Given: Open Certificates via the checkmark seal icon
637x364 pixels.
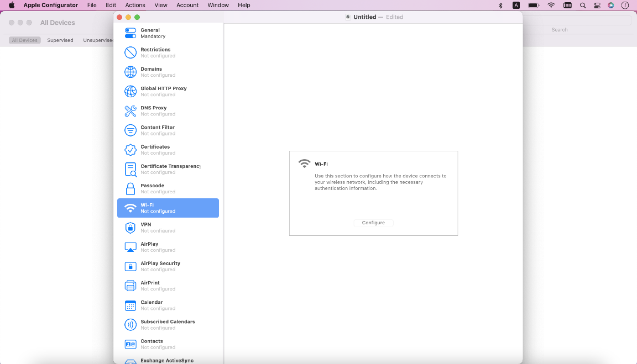Looking at the screenshot, I should pyautogui.click(x=130, y=150).
